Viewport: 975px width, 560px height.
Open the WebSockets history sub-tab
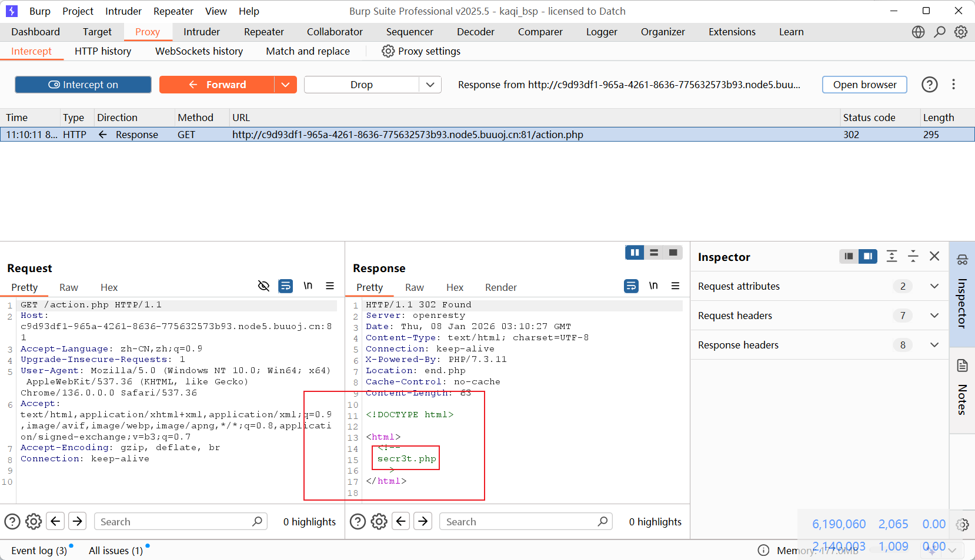199,51
